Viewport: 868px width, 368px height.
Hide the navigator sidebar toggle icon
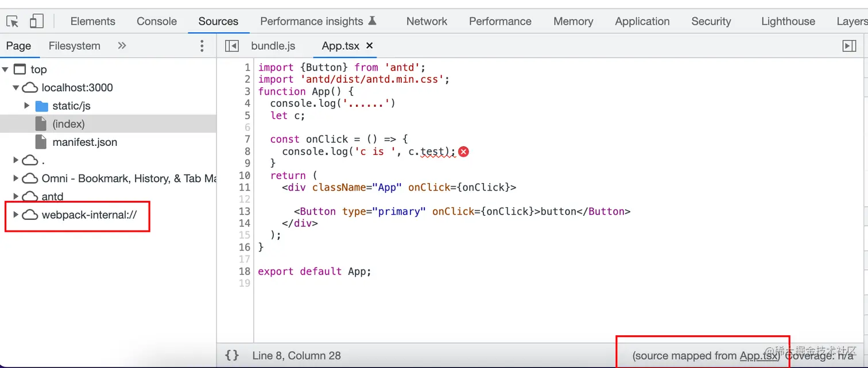point(232,46)
